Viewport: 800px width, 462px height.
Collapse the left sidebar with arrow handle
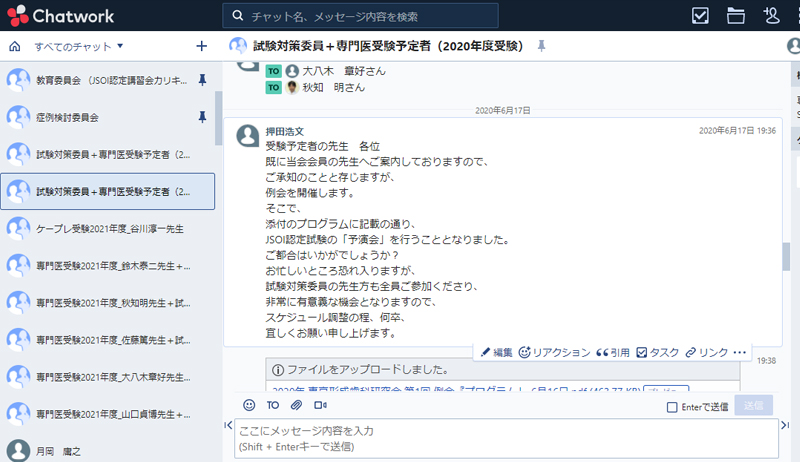tap(227, 427)
